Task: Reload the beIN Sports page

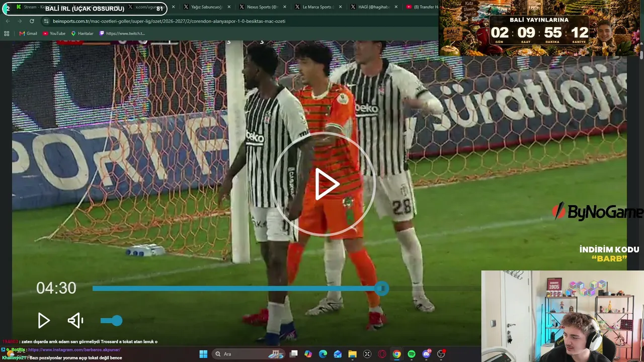Action: click(32, 21)
